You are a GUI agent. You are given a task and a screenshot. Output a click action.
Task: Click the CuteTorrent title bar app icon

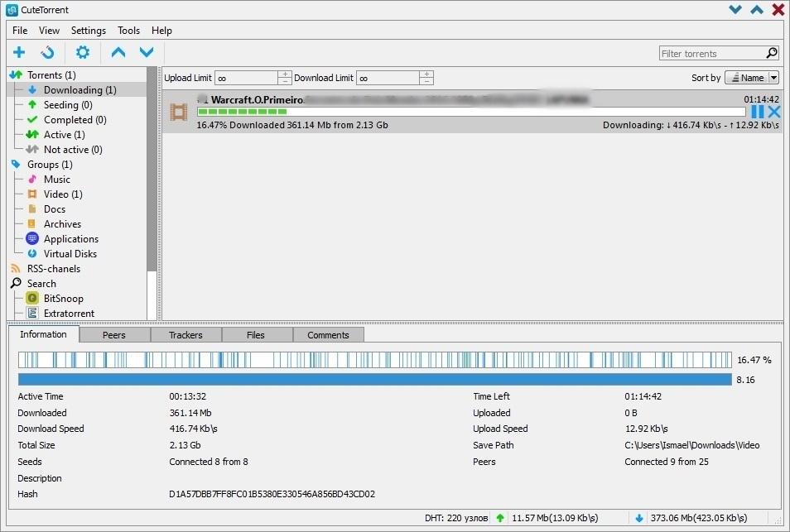click(12, 10)
